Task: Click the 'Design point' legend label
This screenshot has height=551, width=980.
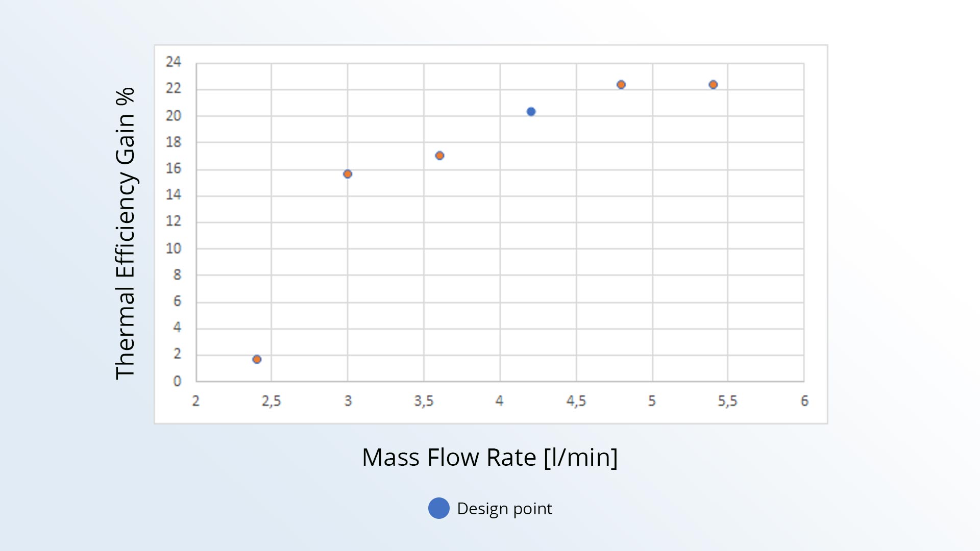Action: click(504, 509)
